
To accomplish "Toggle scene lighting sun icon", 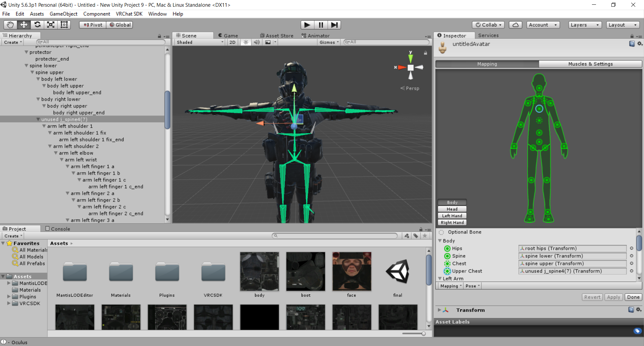I will tap(246, 42).
